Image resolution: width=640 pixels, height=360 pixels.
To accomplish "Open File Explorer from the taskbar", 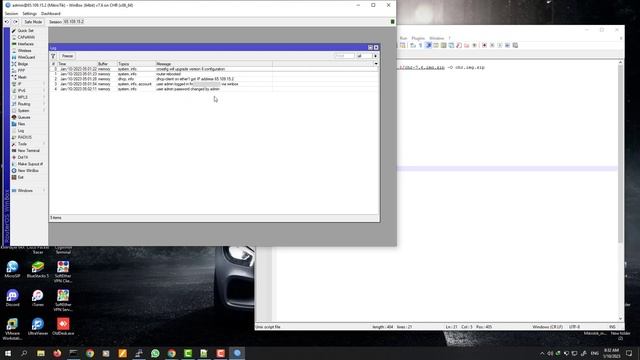I will coord(41,353).
